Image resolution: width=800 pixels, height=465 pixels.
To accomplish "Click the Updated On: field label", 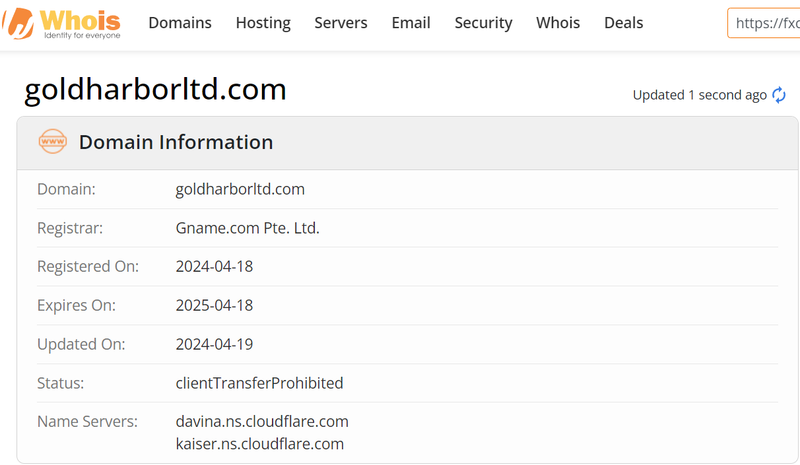I will coord(81,345).
